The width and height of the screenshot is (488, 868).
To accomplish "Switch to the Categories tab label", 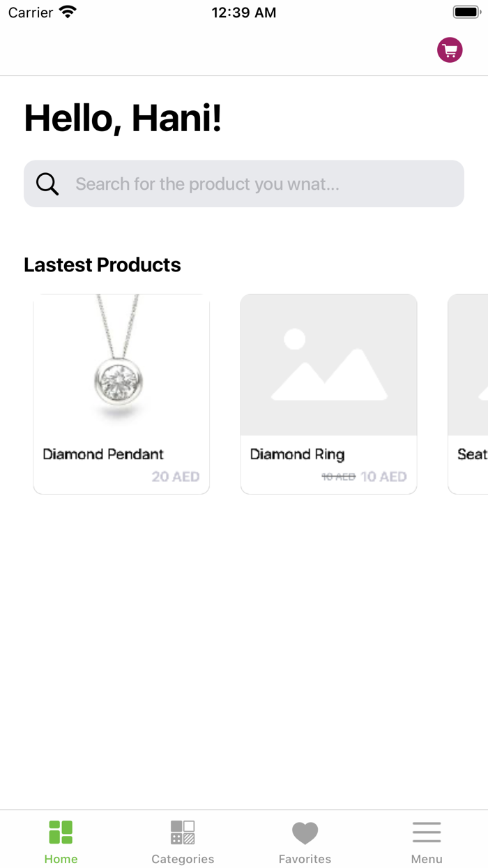I will point(183,859).
